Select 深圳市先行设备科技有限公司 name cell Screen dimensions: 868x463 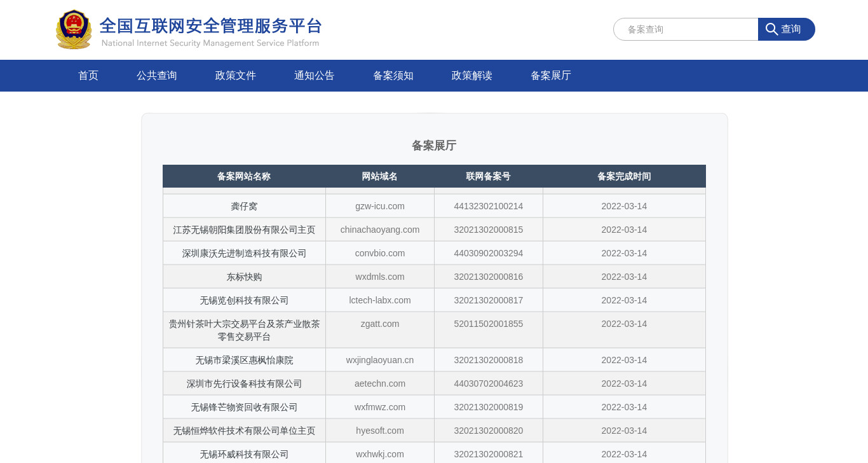pyautogui.click(x=244, y=384)
